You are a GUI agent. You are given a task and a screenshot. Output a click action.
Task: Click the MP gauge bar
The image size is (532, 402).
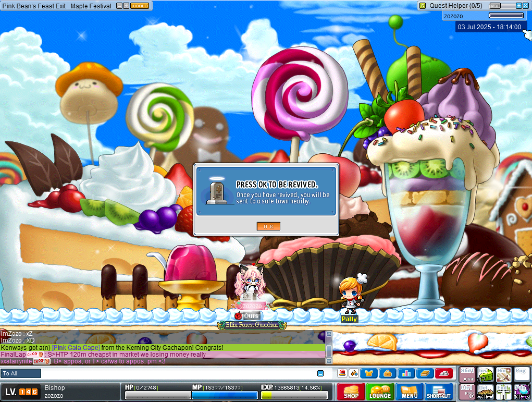coord(225,395)
